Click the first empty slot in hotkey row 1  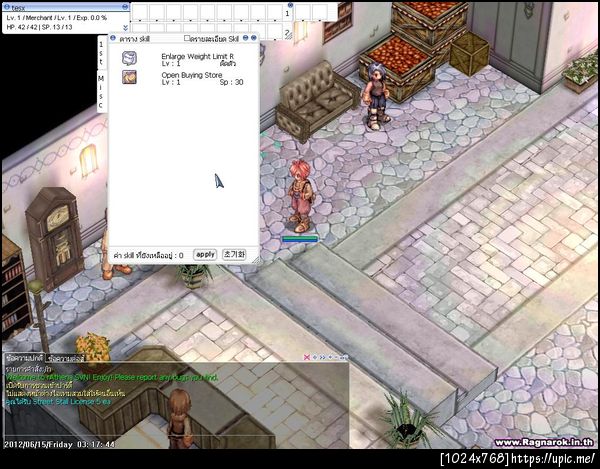click(x=139, y=12)
